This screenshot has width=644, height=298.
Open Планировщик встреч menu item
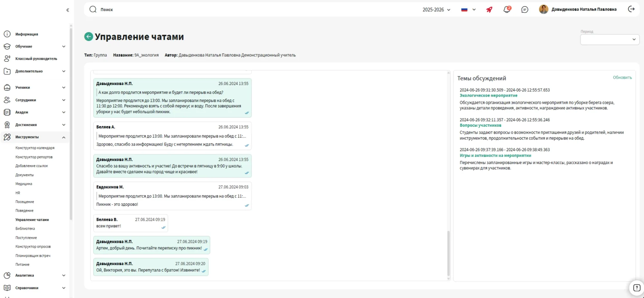coord(33,256)
